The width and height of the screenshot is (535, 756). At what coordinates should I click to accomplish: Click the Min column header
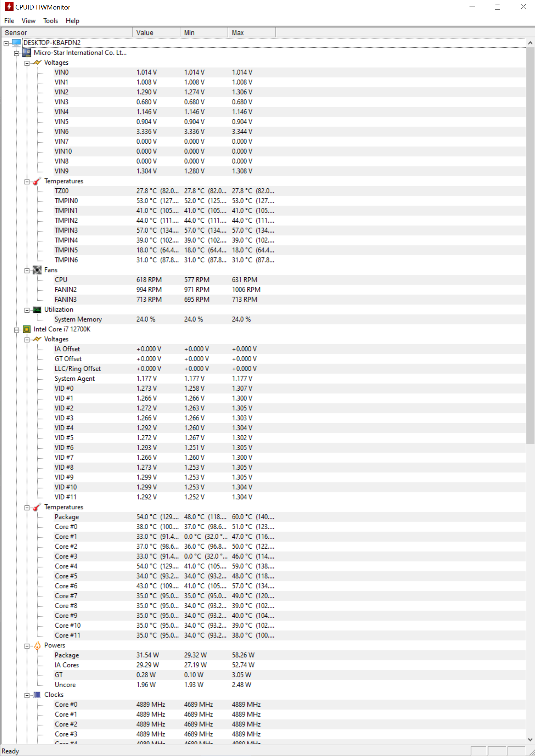[x=204, y=33]
